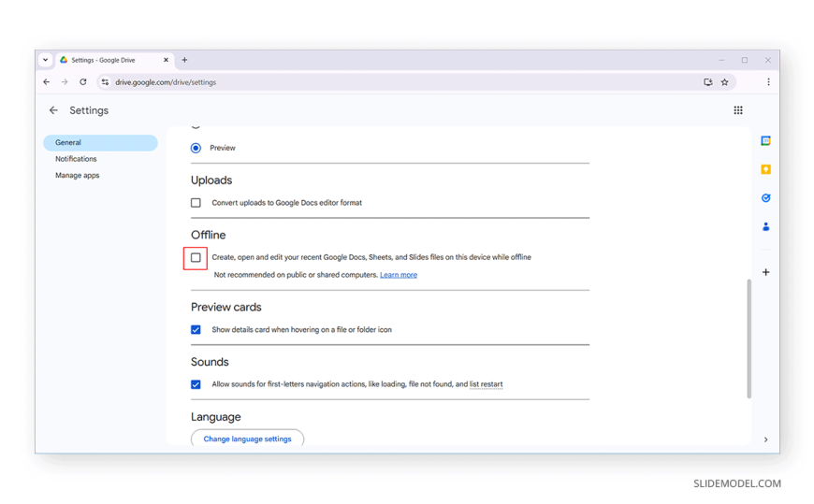Open Manage apps section
This screenshot has height=504, width=814.
click(x=78, y=176)
